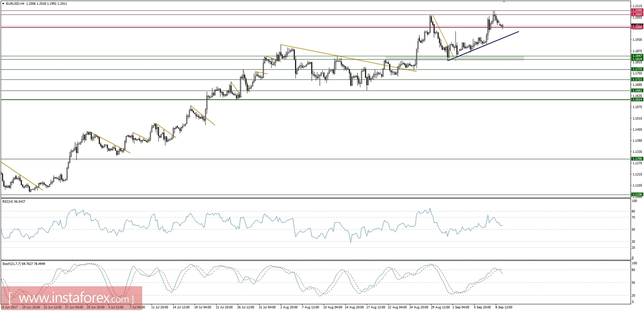Click the 19 Jul 04:00 time label
Image resolution: width=644 pixels, height=311 pixels.
[x=203, y=307]
